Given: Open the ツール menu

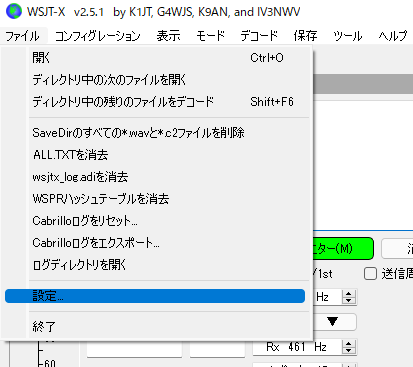Looking at the screenshot, I should point(348,35).
